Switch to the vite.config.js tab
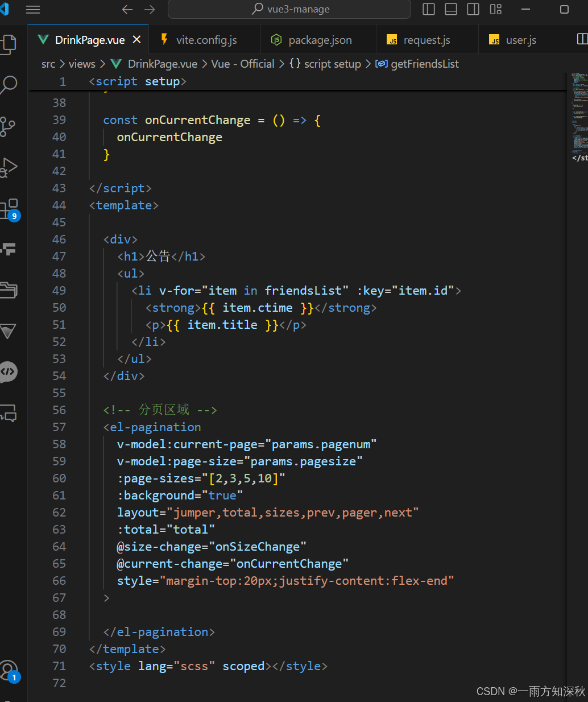 (x=206, y=40)
